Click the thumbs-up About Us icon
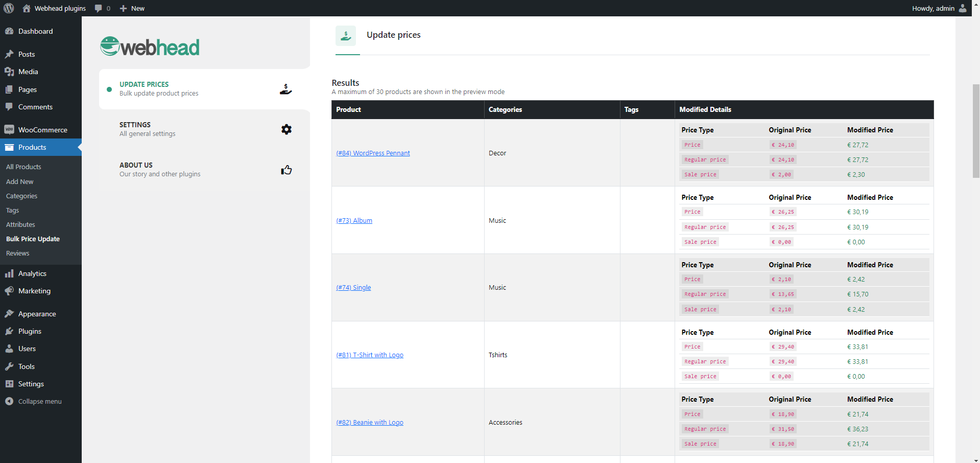 pyautogui.click(x=286, y=170)
